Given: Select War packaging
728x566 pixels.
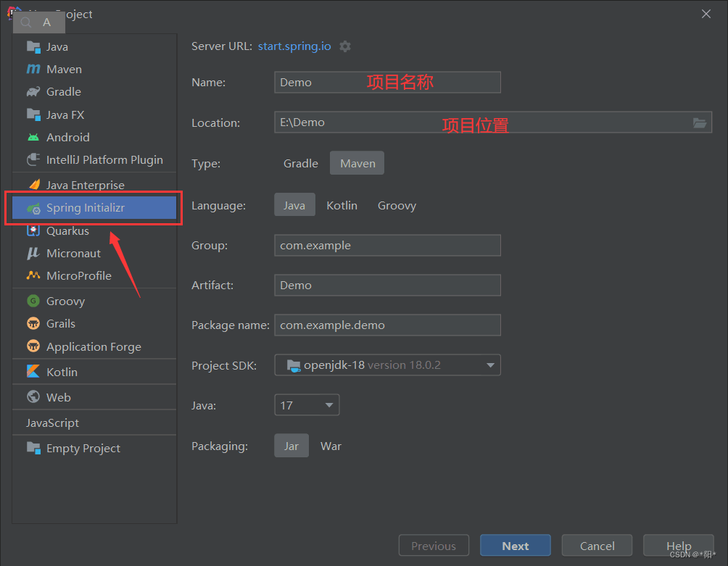Looking at the screenshot, I should pos(331,446).
